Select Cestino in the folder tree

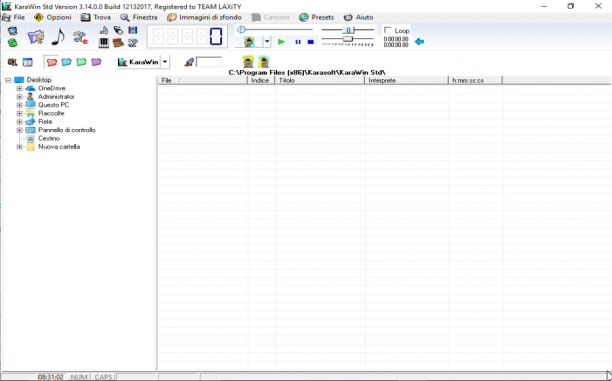click(x=49, y=139)
